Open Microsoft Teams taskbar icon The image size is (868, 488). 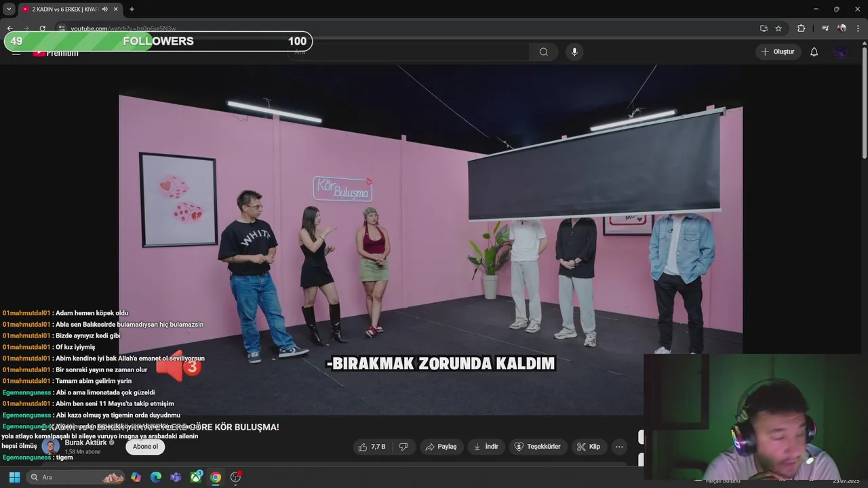176,477
